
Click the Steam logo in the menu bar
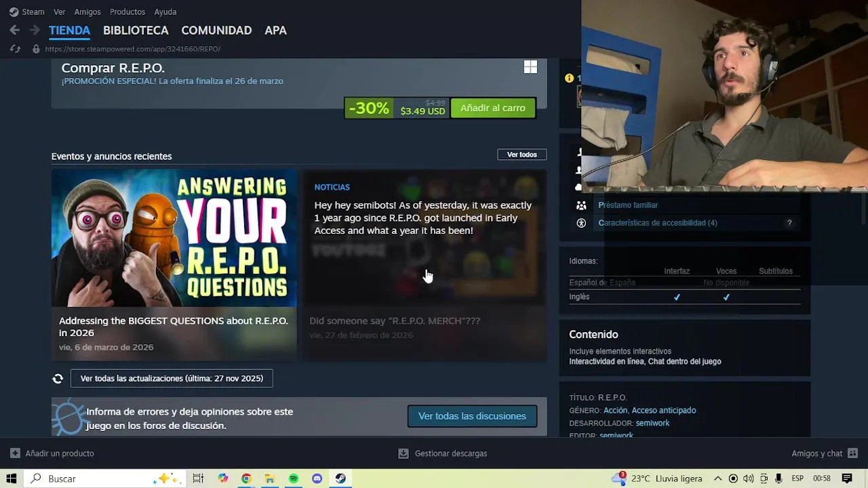[14, 12]
